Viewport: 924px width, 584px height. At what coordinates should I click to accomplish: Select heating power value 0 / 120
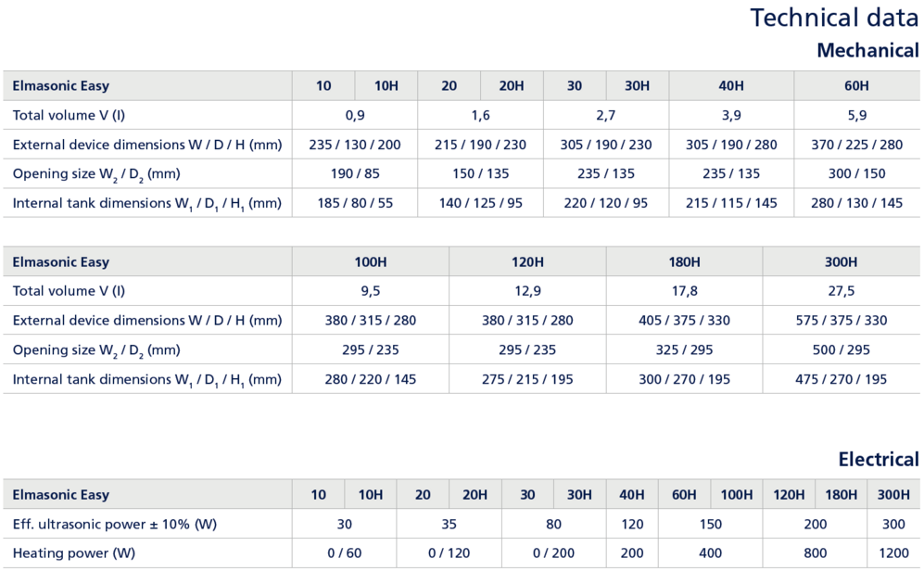point(449,553)
